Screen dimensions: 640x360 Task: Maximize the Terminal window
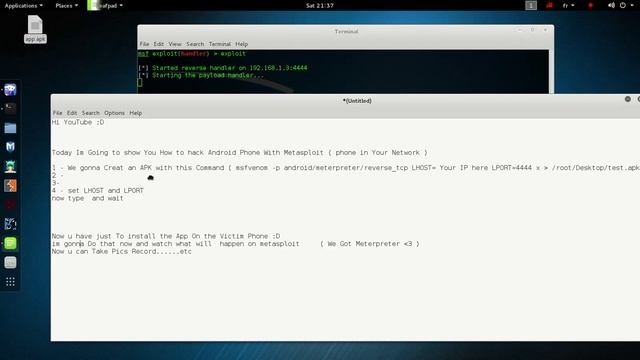pyautogui.click(x=532, y=30)
